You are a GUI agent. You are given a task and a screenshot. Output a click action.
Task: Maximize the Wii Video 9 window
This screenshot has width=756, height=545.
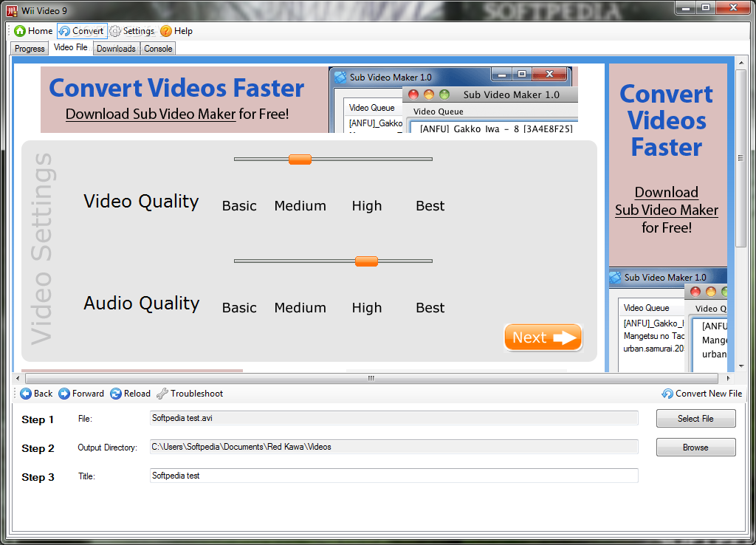pyautogui.click(x=706, y=7)
